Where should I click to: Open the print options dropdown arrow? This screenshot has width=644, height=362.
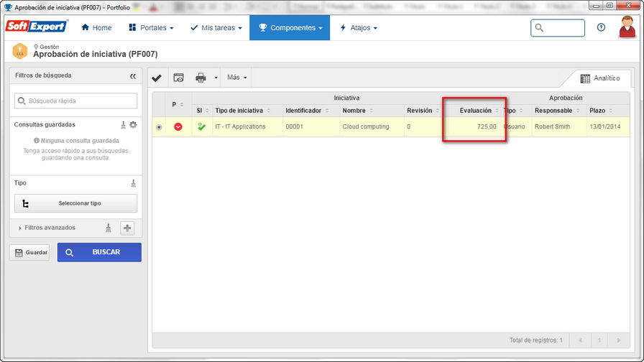coord(216,78)
